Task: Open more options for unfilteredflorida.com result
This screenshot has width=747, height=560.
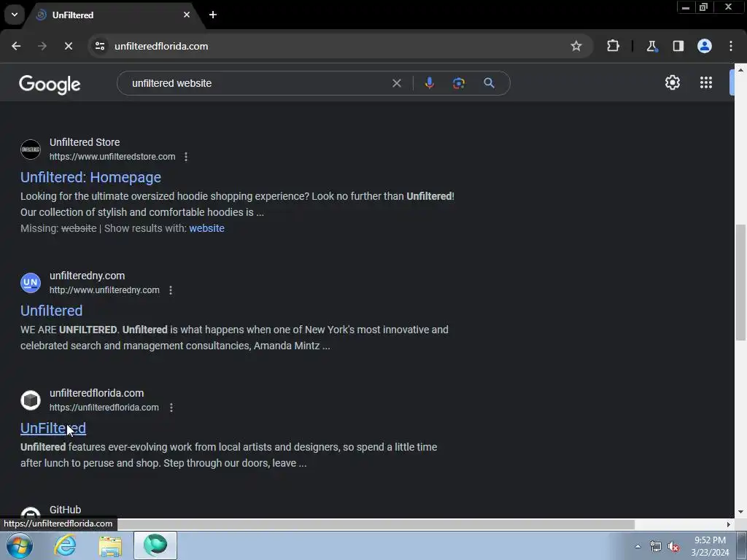Action: pos(171,408)
